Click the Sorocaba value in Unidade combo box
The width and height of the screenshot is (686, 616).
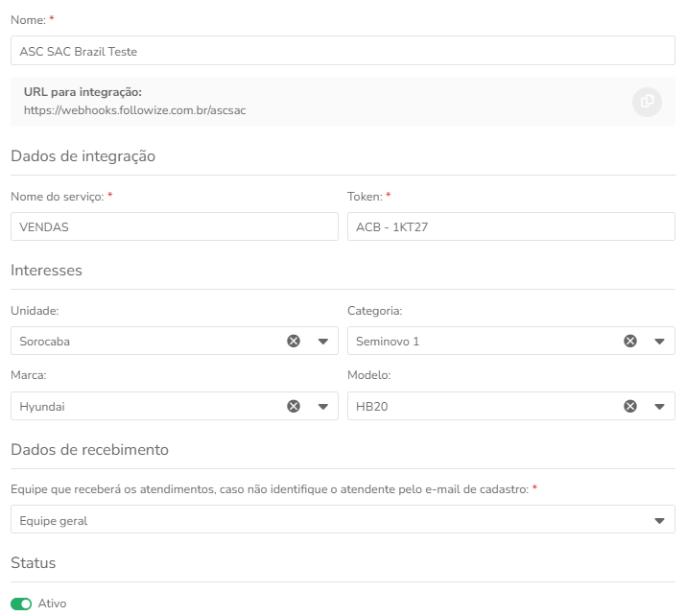click(45, 342)
